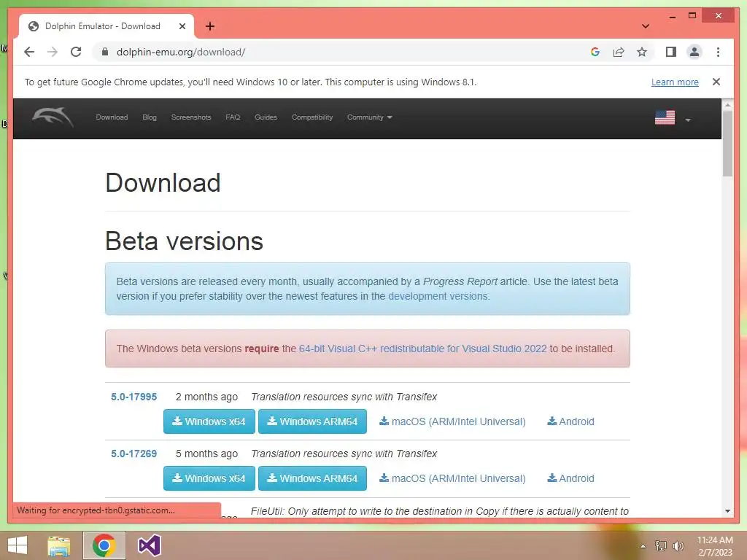Open the 64-bit Visual C++ redistributable link
The width and height of the screenshot is (747, 560).
422,349
